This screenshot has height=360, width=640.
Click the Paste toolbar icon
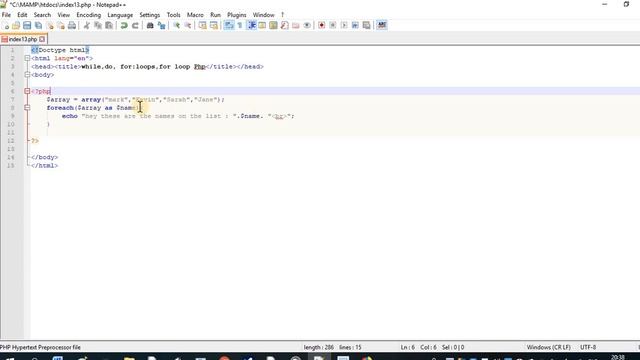pyautogui.click(x=109, y=25)
